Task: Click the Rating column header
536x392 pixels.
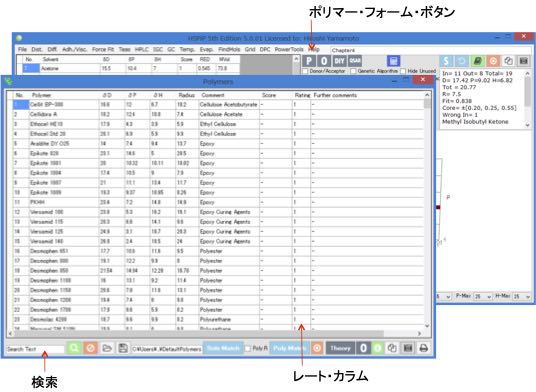Action: click(x=302, y=95)
